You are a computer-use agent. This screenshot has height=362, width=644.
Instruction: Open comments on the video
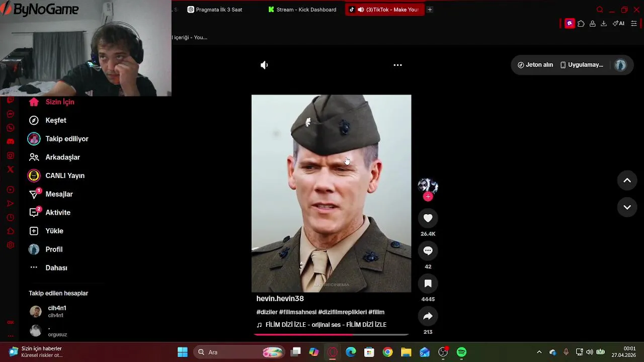pos(428,251)
